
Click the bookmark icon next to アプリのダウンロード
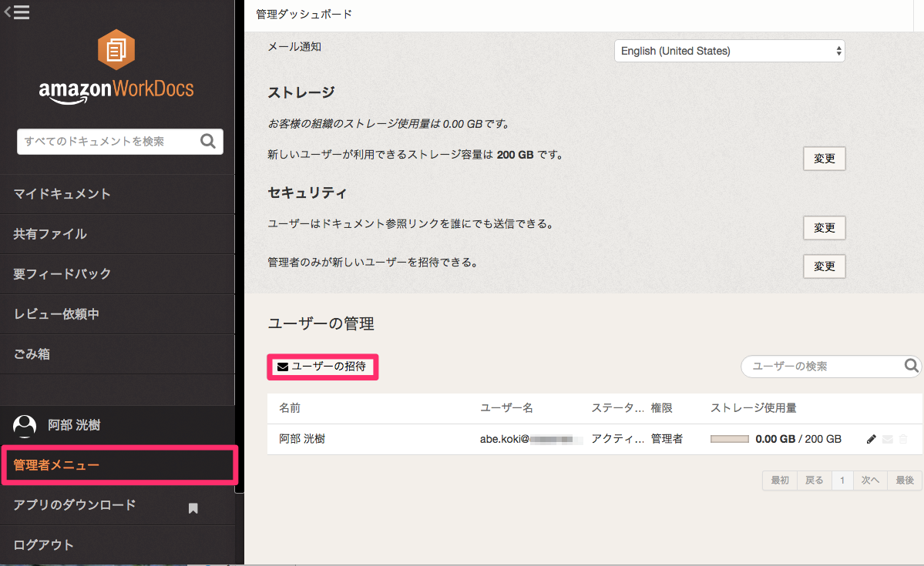[x=193, y=508]
